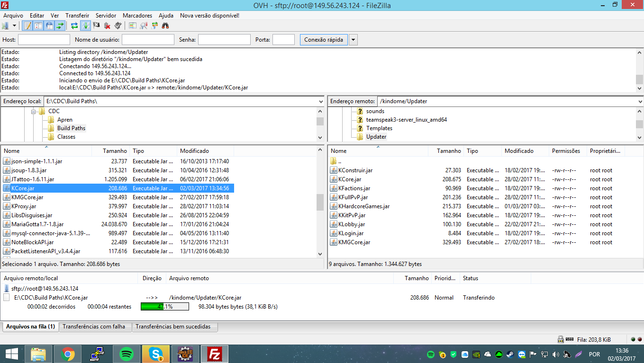Click the encryption lock status icon
This screenshot has width=644, height=363.
560,339
